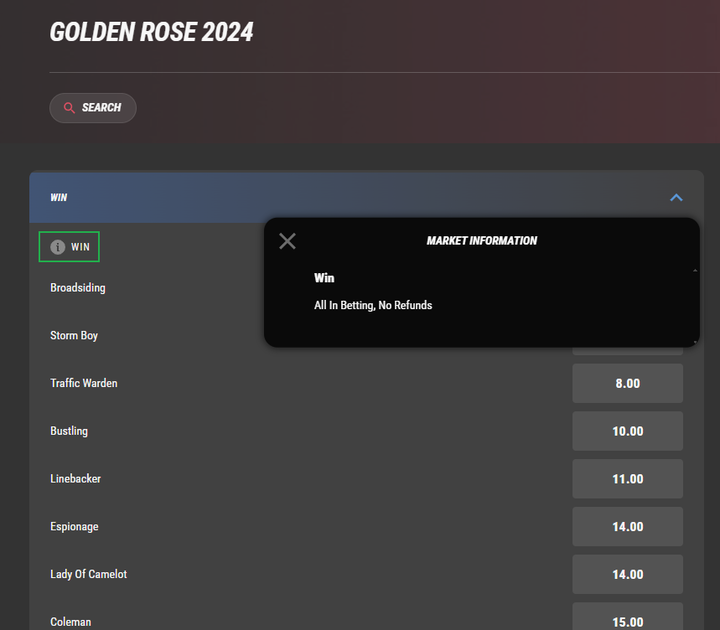Viewport: 720px width, 630px height.
Task: Select Lady Of Camelot odds 14.00
Action: [627, 574]
